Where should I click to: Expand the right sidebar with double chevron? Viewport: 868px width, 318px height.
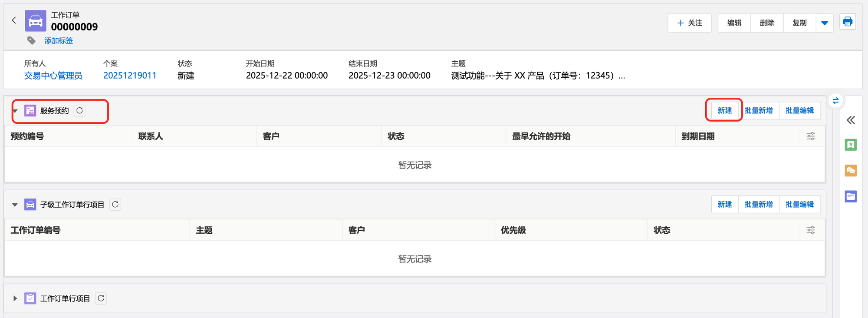851,120
